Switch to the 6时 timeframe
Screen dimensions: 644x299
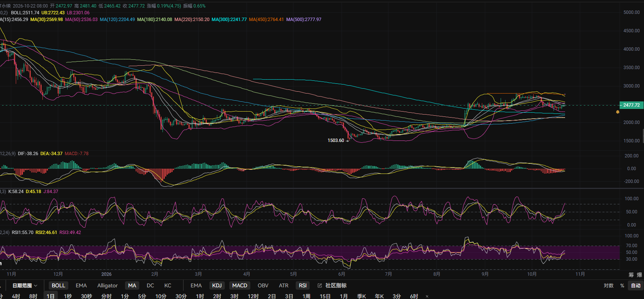(414, 296)
